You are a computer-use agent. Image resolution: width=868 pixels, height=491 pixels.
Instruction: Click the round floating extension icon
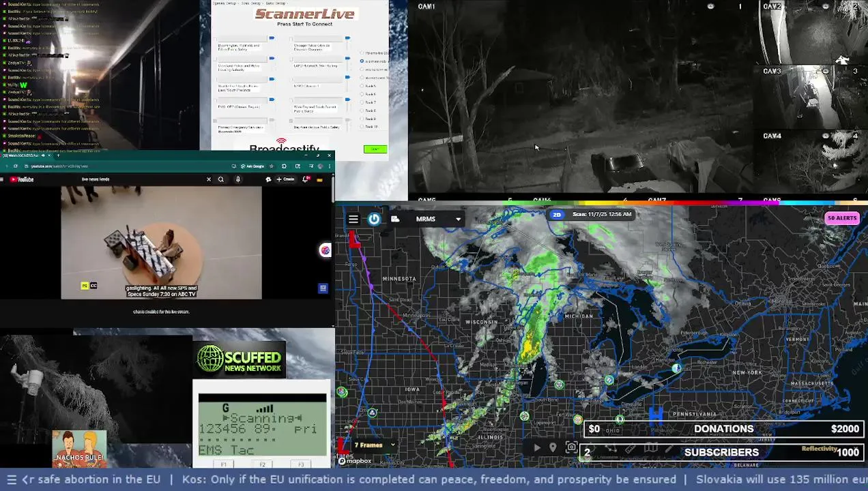(325, 250)
